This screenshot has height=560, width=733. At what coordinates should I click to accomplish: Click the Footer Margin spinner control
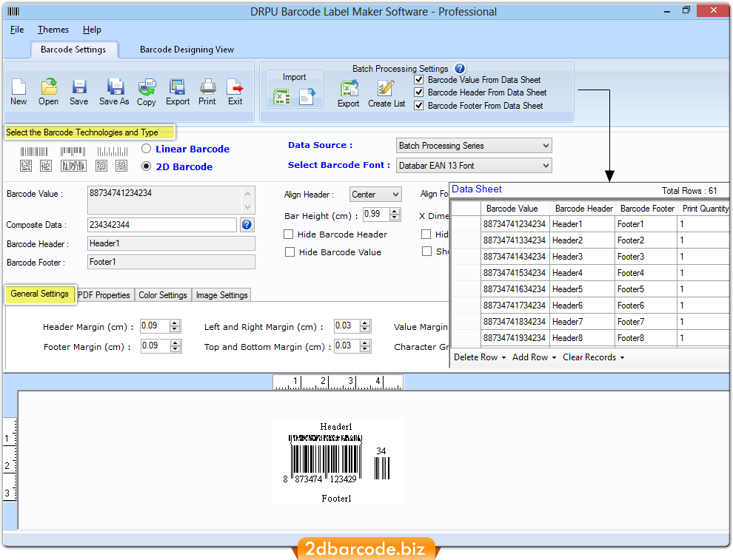tap(175, 345)
